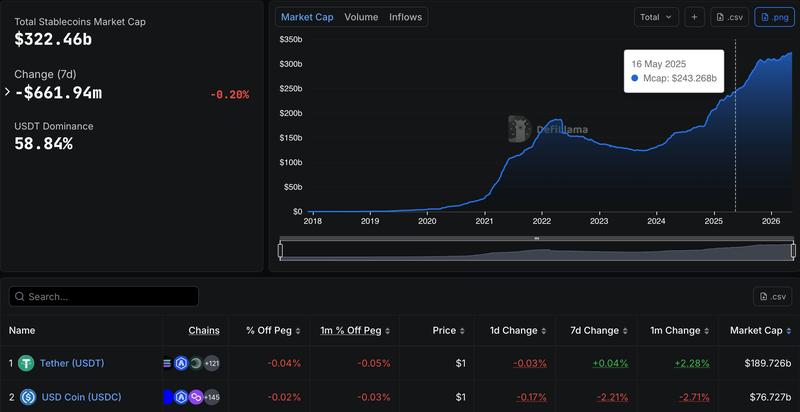Open the USD Coin (USDC) link

[x=81, y=397]
